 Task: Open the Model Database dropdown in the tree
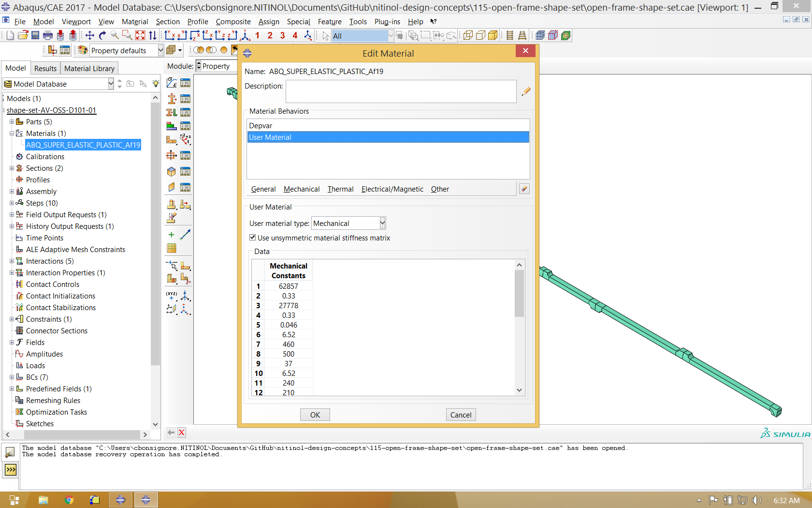(x=111, y=84)
